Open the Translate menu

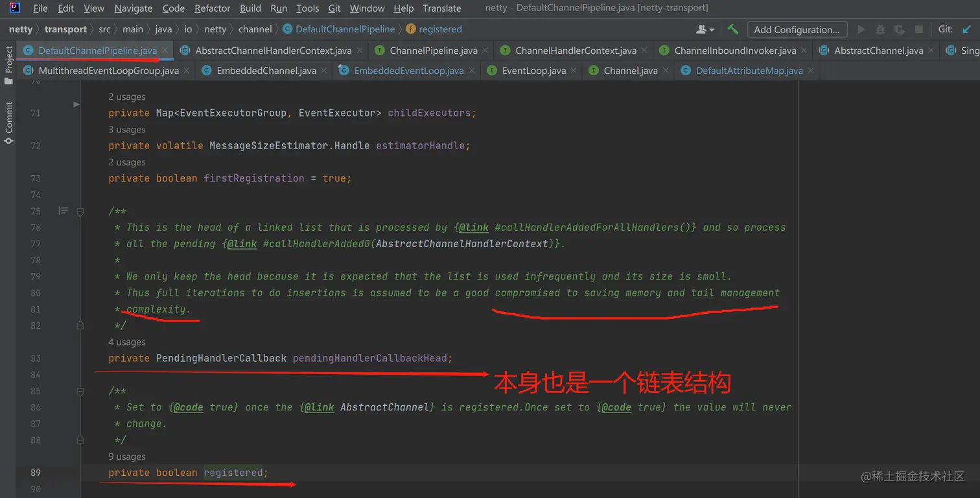[x=442, y=8]
